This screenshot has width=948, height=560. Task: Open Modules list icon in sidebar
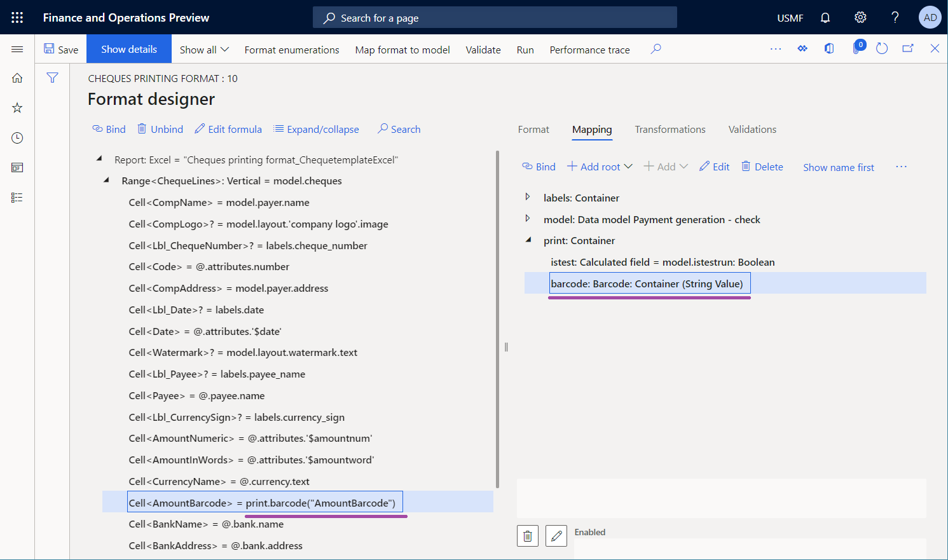point(17,198)
